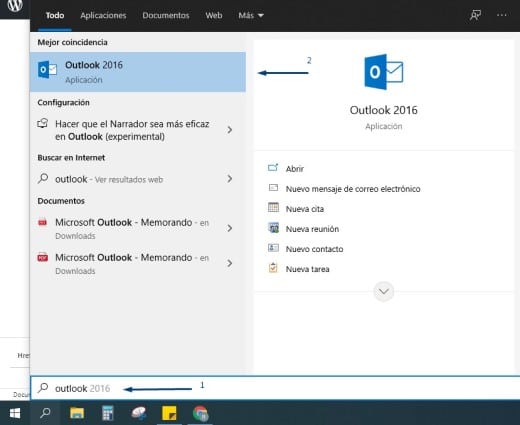Click the WordPress logo in background window
The image size is (520, 425).
tap(15, 5)
